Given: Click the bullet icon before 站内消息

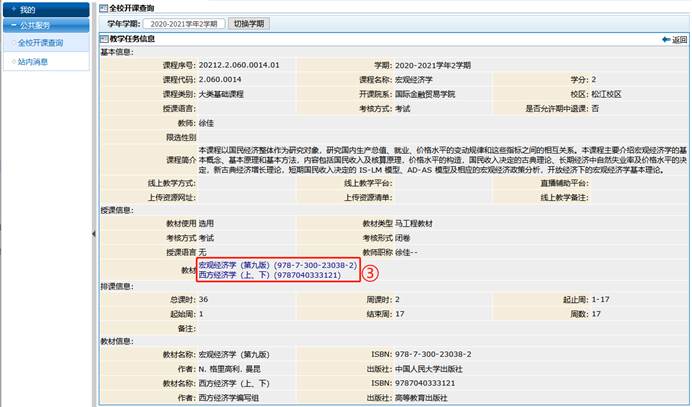Looking at the screenshot, I should pyautogui.click(x=12, y=61).
